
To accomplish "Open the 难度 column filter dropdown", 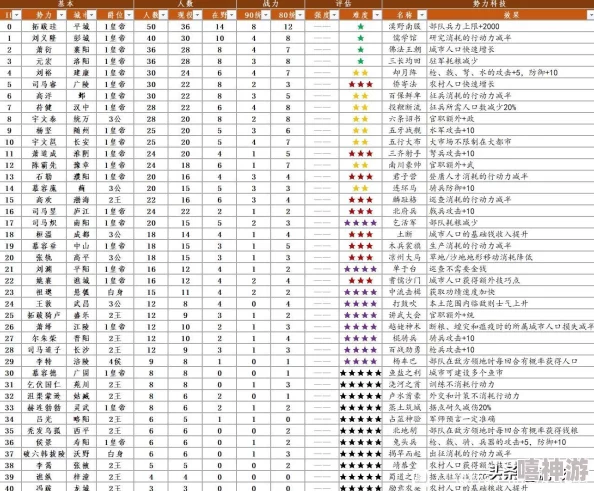I will (x=377, y=15).
